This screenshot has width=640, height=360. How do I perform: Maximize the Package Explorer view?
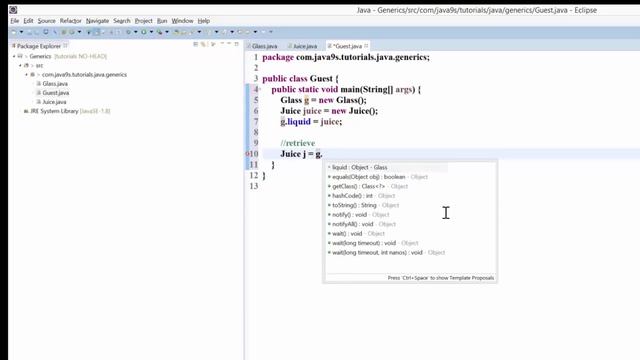(236, 44)
